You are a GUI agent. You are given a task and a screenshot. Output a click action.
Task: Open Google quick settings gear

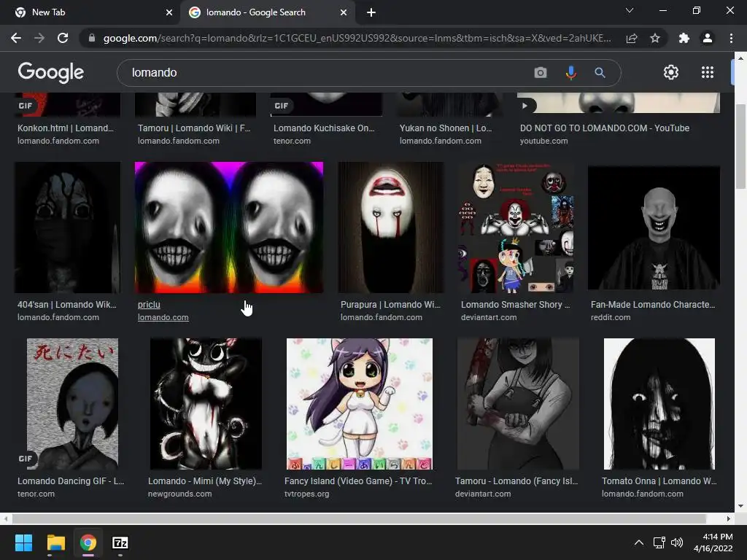coord(671,72)
